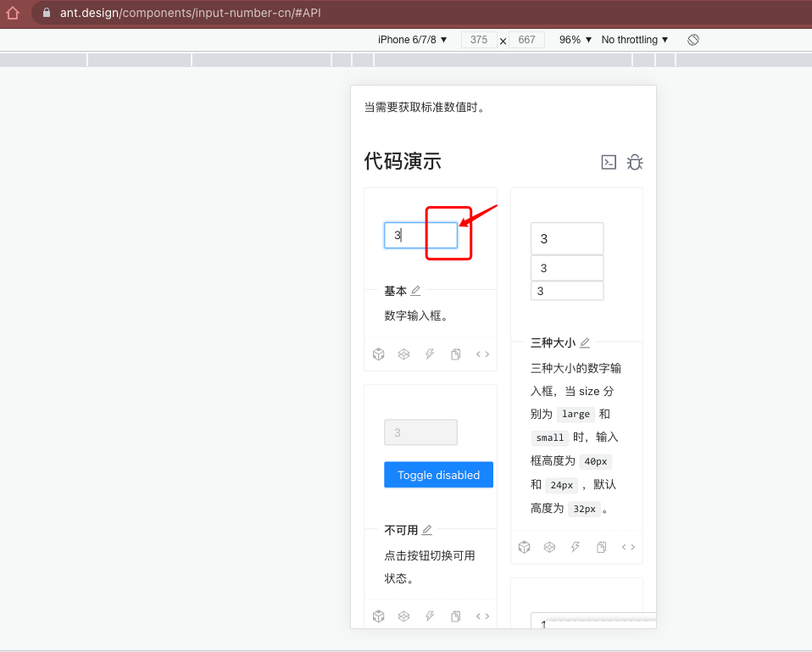Open the iPhone 6/7/8 device dropdown

(412, 40)
